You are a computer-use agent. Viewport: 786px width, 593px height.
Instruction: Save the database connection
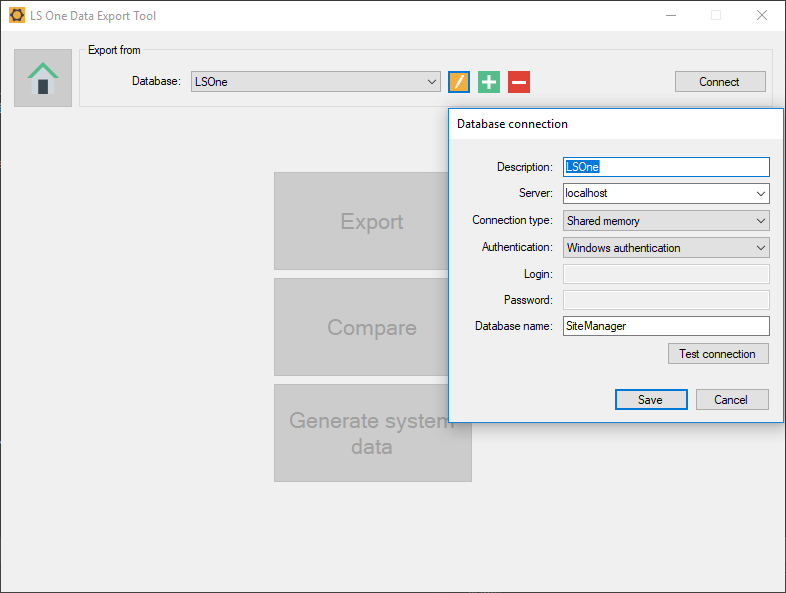(651, 400)
